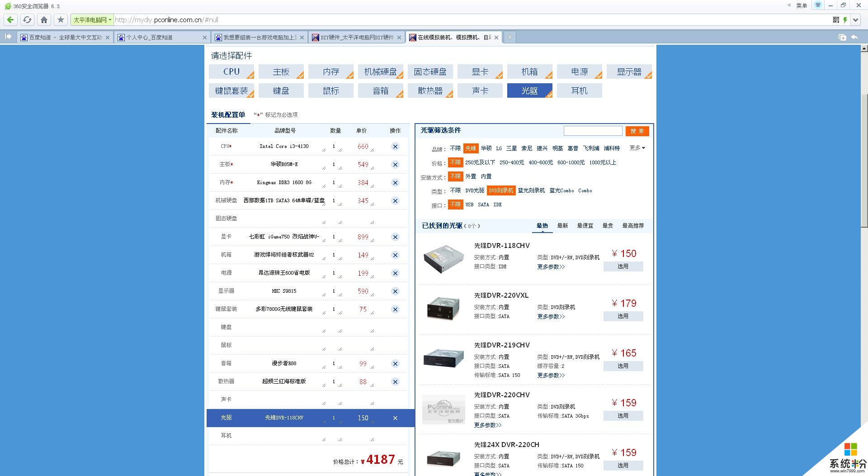Select the 耳机 component category
This screenshot has height=476, width=868.
pyautogui.click(x=580, y=91)
